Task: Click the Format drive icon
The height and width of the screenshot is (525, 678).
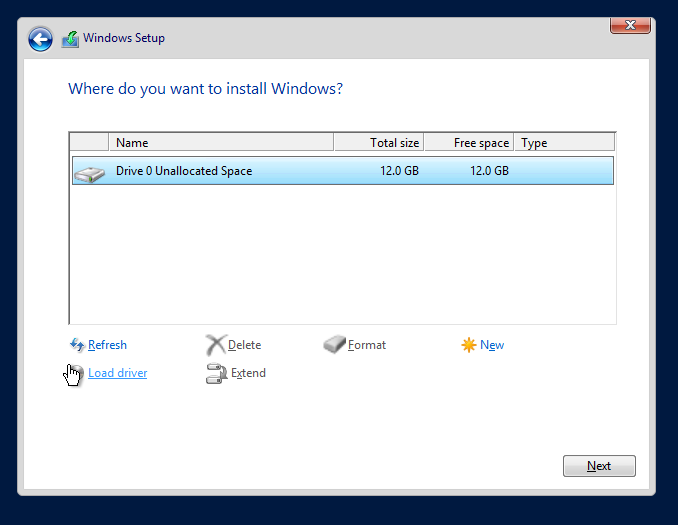Action: coord(334,345)
